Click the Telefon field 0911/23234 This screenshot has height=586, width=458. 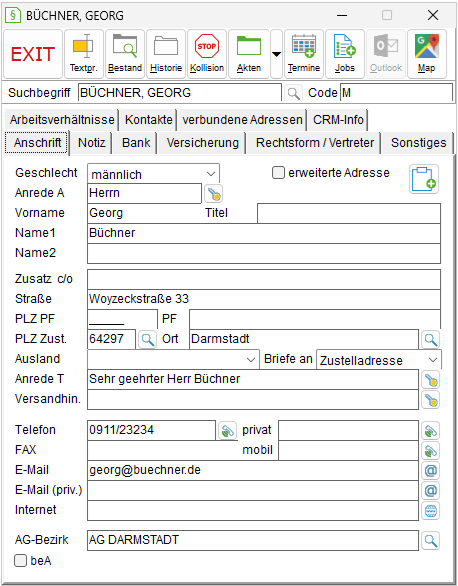pyautogui.click(x=151, y=430)
